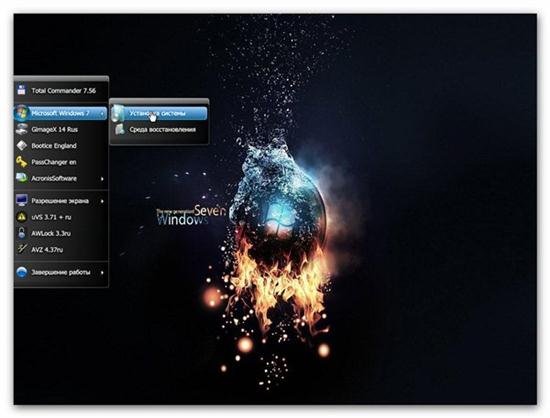
Task: Open Total Commander 7.56 menu entry
Action: [61, 90]
